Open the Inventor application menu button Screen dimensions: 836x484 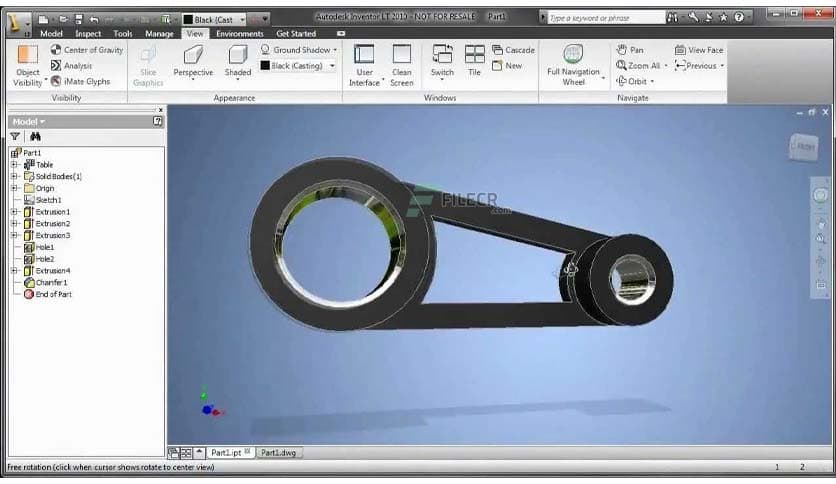(18, 23)
